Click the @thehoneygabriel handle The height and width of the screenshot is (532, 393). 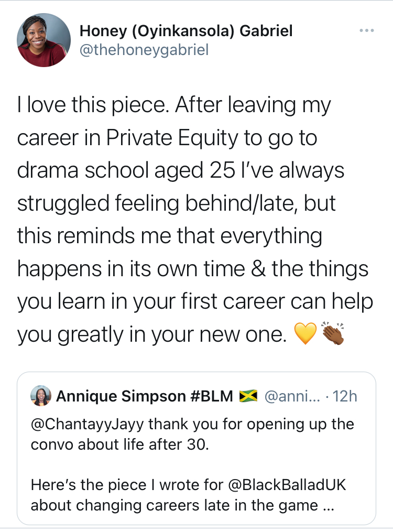coord(144,50)
